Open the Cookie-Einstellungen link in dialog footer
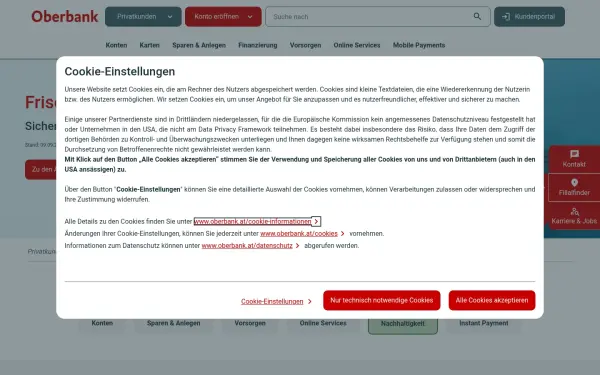Viewport: 600px width, 375px height. 272,302
